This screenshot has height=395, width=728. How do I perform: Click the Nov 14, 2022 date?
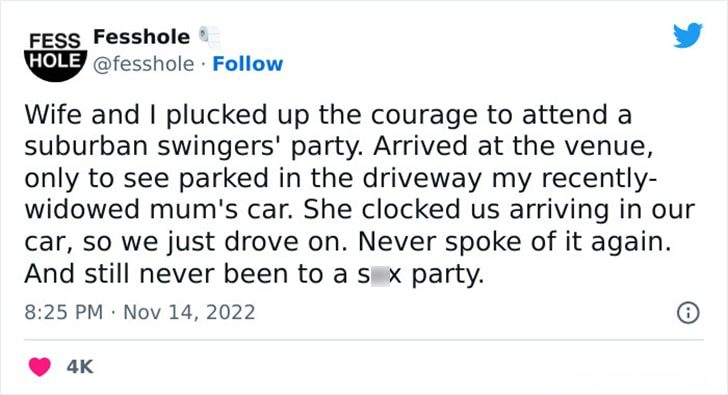pos(189,312)
